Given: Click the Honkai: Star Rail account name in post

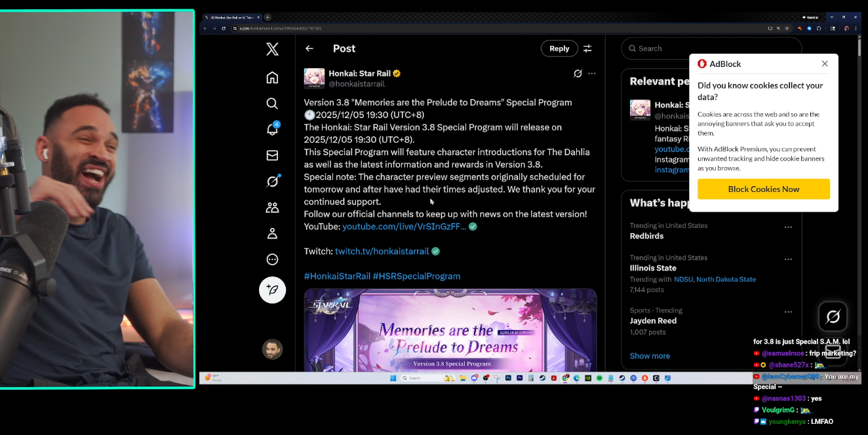Looking at the screenshot, I should tap(359, 73).
